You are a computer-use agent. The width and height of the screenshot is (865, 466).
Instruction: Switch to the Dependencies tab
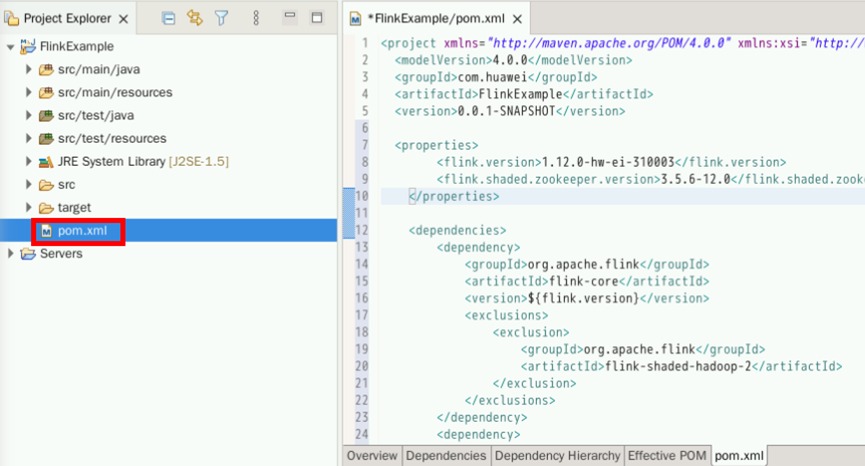click(x=445, y=456)
